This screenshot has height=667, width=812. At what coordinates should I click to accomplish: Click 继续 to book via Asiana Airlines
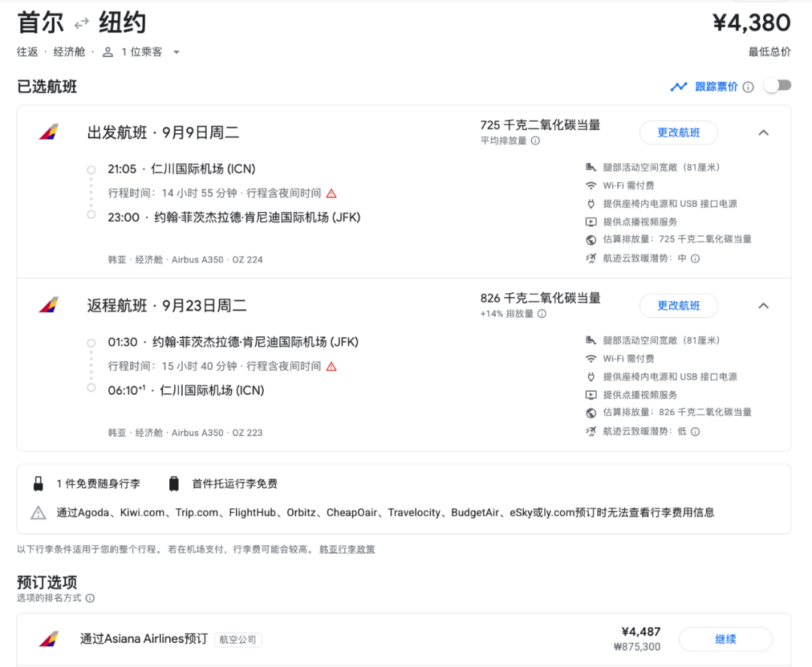(x=725, y=639)
